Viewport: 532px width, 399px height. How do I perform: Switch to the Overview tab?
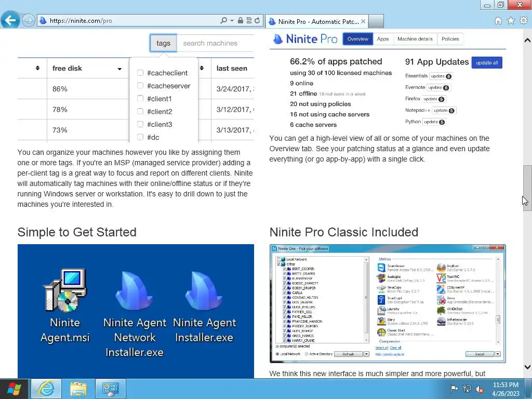pos(357,39)
